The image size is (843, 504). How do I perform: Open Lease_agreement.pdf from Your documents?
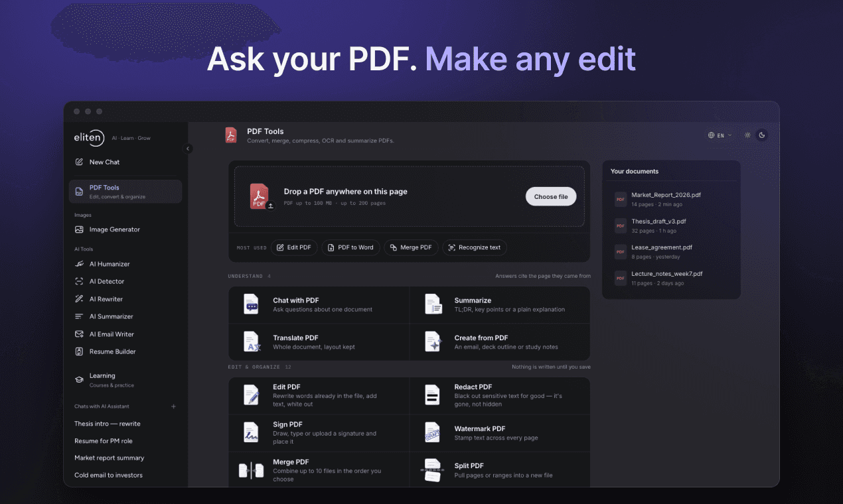coord(671,251)
